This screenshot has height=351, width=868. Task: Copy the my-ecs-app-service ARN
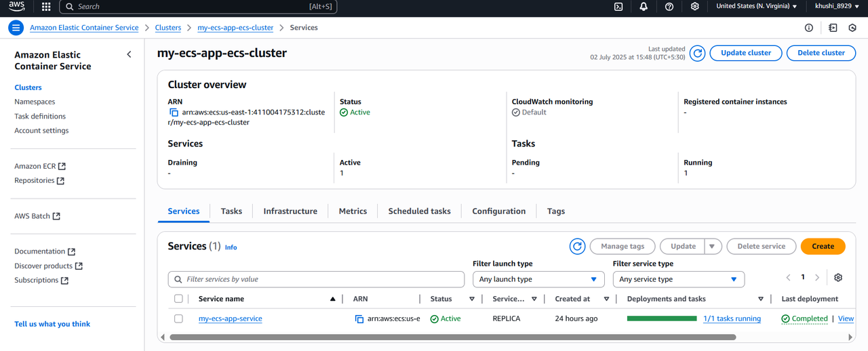click(359, 318)
